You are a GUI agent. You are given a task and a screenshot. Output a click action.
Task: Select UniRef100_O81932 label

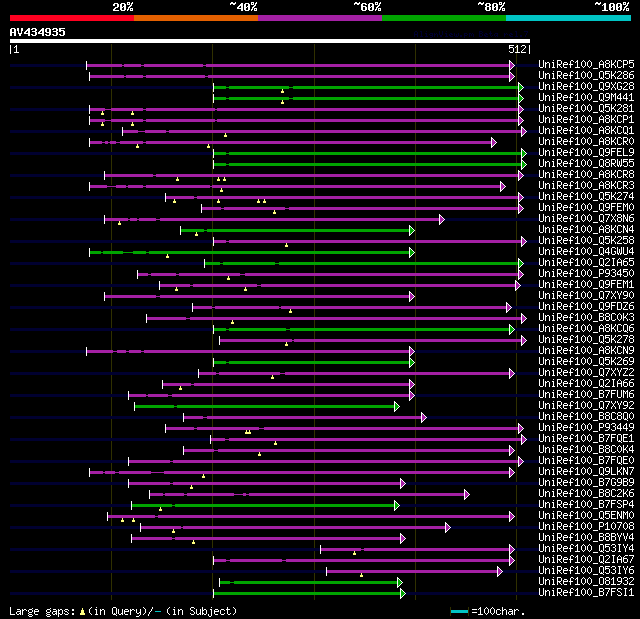point(586,582)
